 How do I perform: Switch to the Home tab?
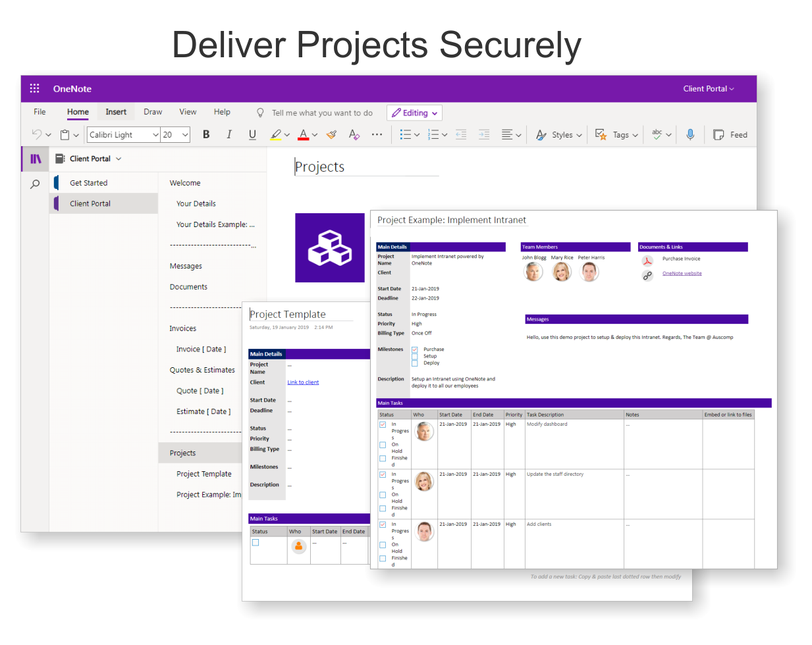(78, 112)
